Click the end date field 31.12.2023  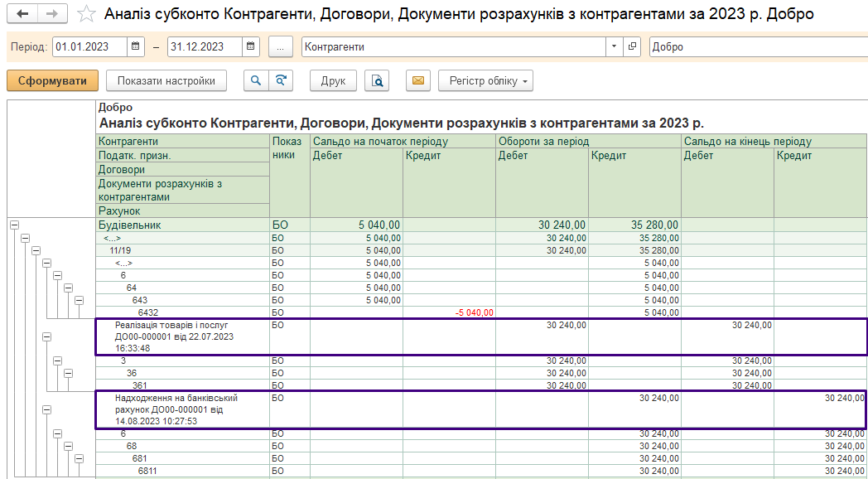coord(205,47)
